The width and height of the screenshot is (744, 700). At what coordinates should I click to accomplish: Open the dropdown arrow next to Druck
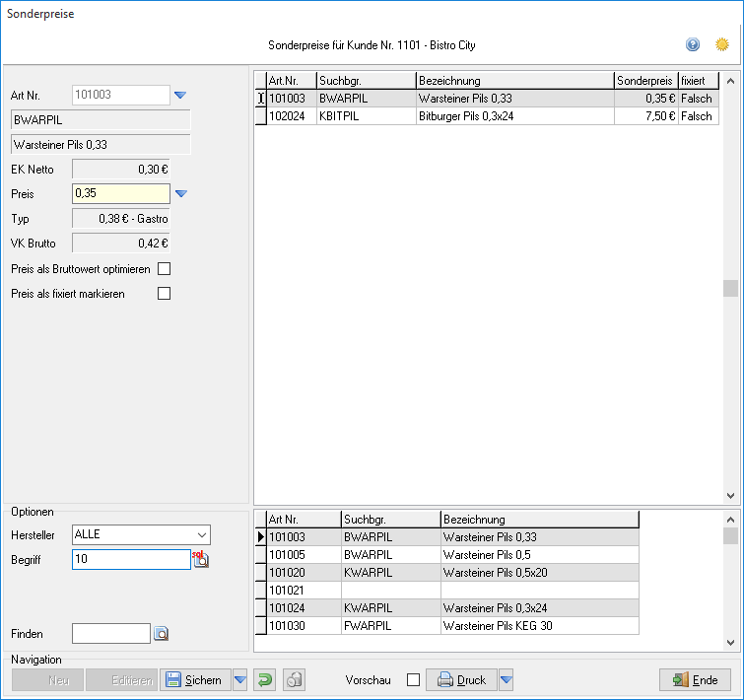[x=507, y=680]
